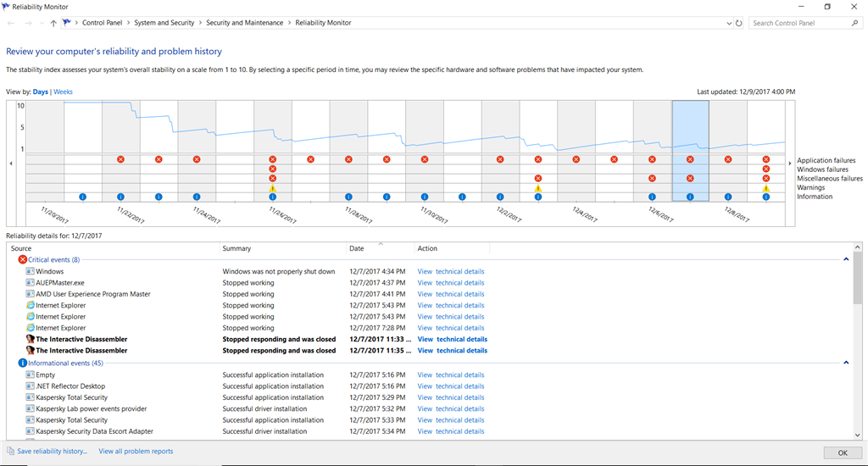Open Save reliability history
The width and height of the screenshot is (868, 466).
[52, 451]
